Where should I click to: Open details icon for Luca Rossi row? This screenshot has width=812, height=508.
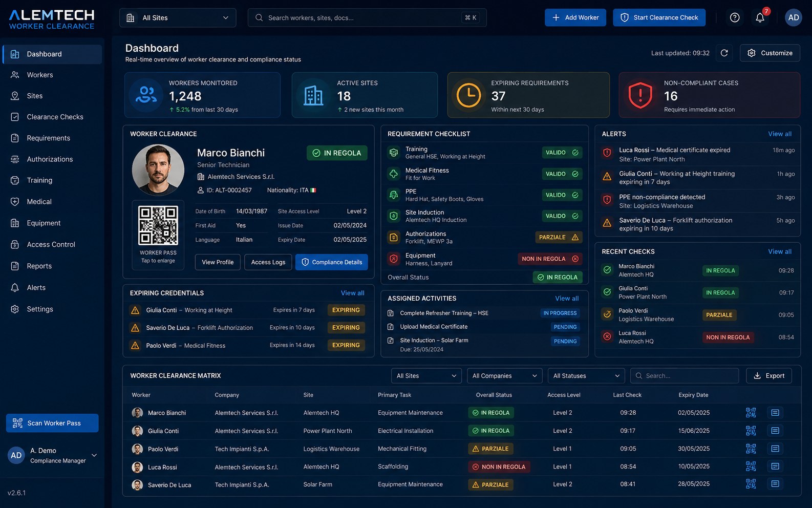pos(775,467)
